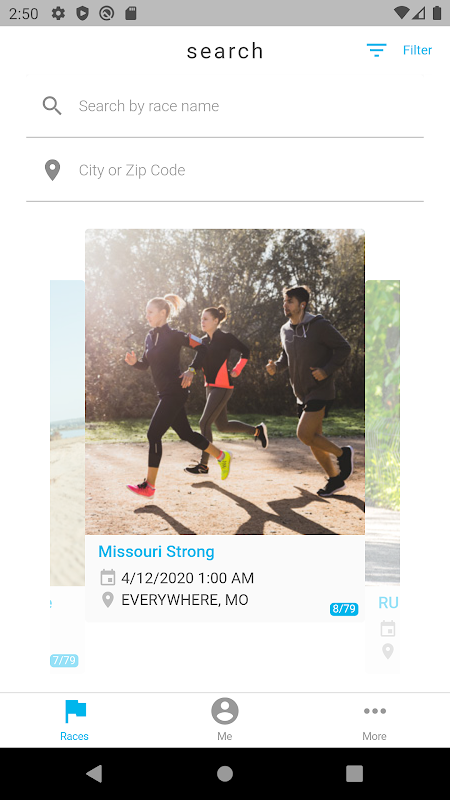This screenshot has height=800, width=450.
Task: Tap the 7/79 badge on left card
Action: [64, 660]
